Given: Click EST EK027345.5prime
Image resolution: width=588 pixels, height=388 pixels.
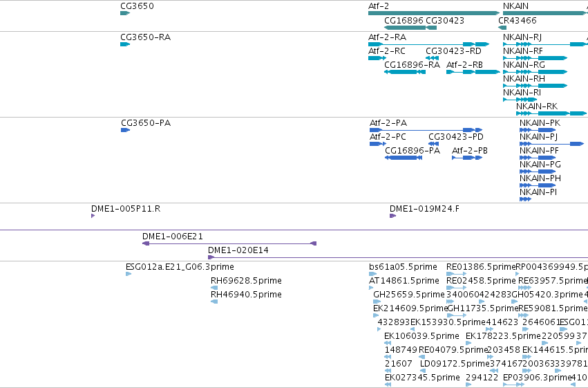Looking at the screenshot, I should [388, 385].
